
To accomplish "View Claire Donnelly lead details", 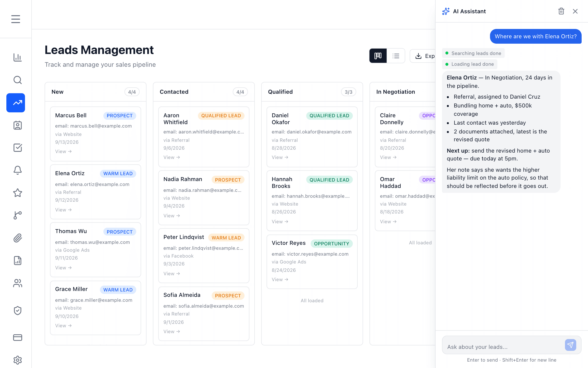I will pos(388,157).
